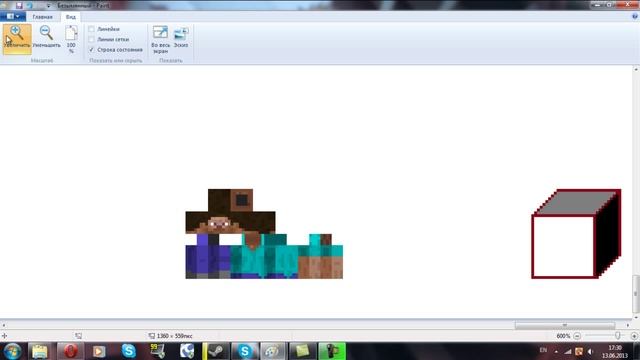The width and height of the screenshot is (640, 360).
Task: Switch to the Paint taskbar button
Action: tap(273, 351)
